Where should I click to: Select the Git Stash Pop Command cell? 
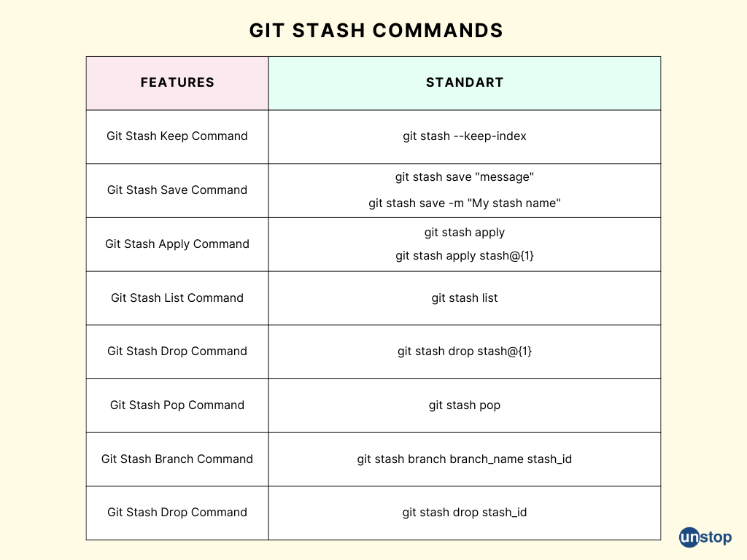[177, 405]
